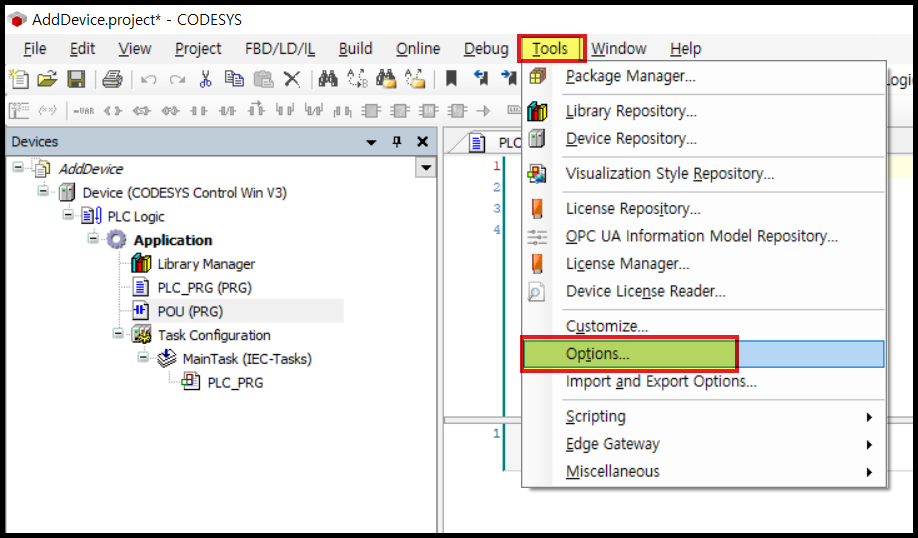Collapse the Task Configuration node
918x538 pixels.
coord(118,333)
